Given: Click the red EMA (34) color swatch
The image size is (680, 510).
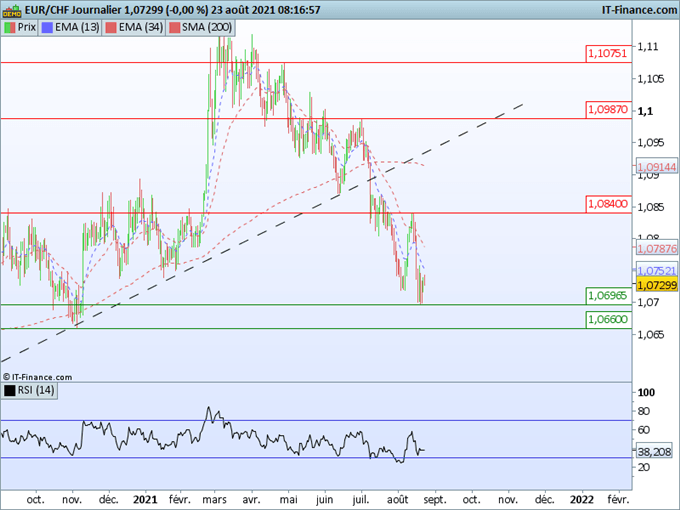Looking at the screenshot, I should (111, 28).
